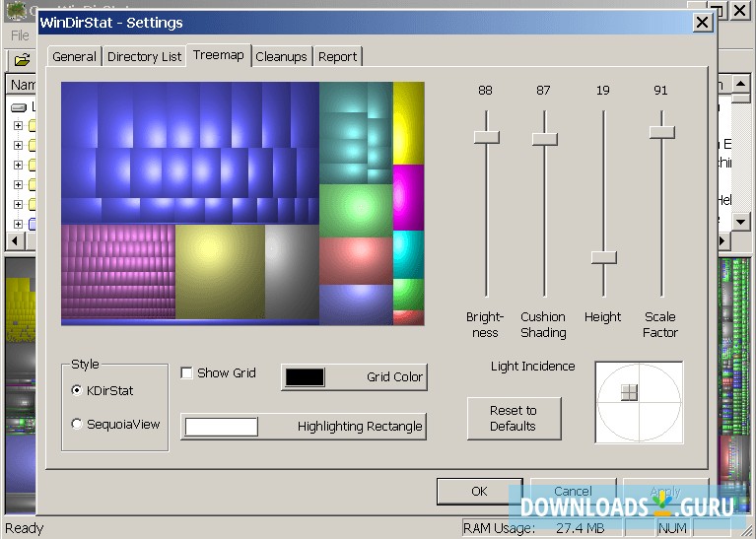Click the open folder toolbar icon
This screenshot has width=756, height=539.
tap(23, 60)
